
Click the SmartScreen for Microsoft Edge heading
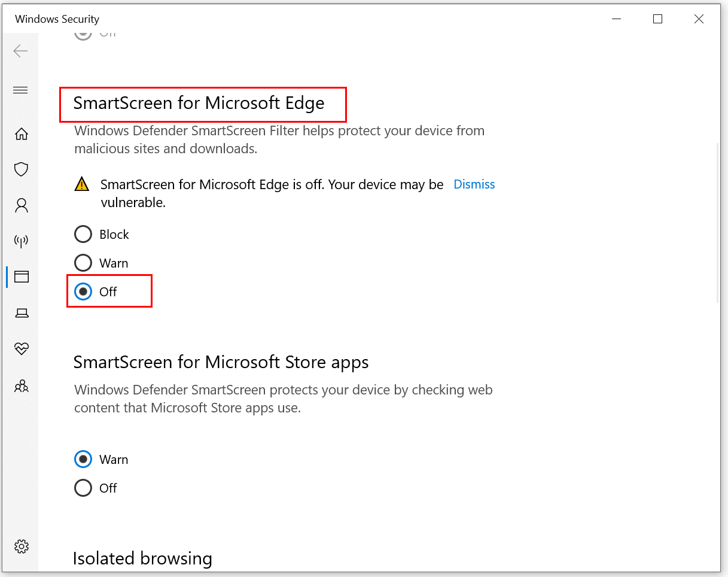pos(199,103)
